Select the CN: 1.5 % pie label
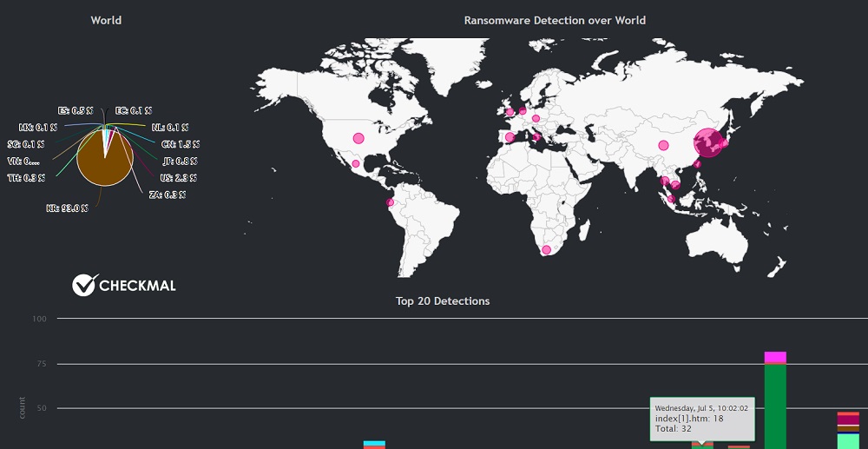Viewport: 868px width, 449px height. click(x=181, y=144)
